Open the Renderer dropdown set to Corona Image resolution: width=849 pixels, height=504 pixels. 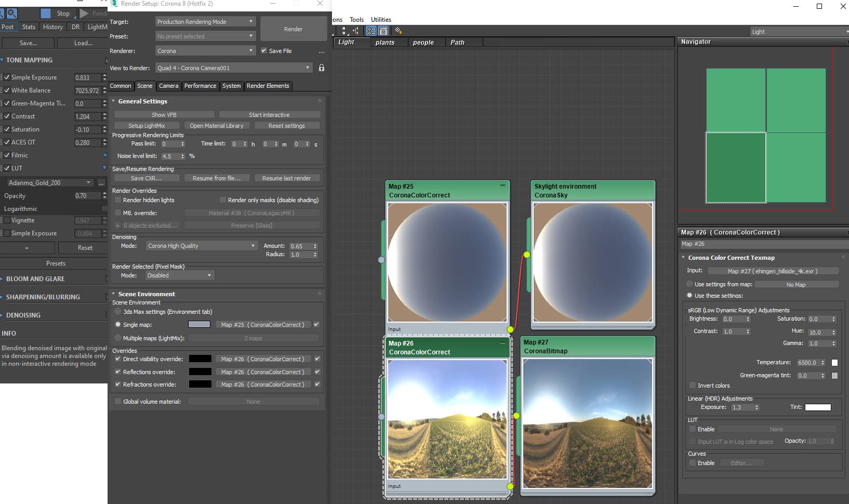point(205,51)
